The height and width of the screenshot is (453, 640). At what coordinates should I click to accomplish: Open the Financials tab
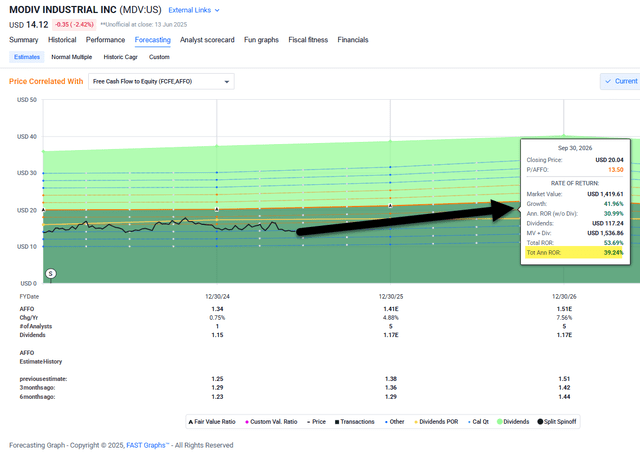[x=353, y=40]
